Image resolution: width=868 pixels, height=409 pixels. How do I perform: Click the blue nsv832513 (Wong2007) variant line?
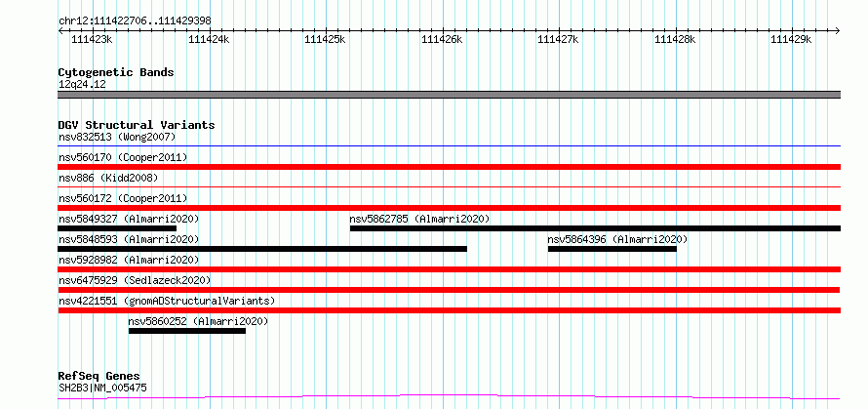(x=450, y=146)
